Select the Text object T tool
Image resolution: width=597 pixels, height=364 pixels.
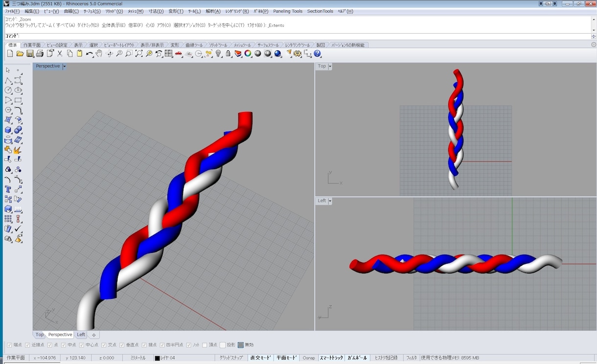coord(8,189)
